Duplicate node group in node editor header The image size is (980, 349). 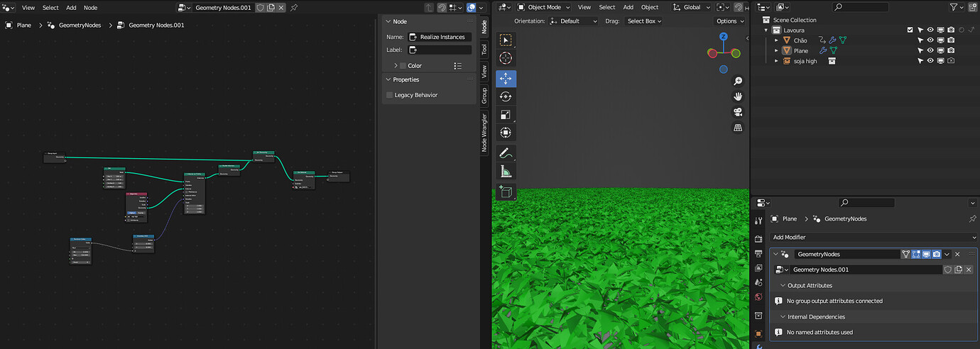pos(271,7)
